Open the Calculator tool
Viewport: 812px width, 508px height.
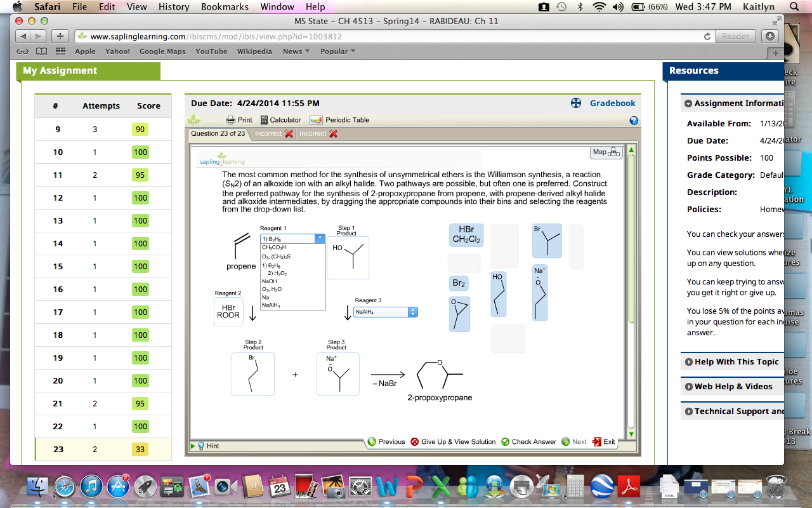264,120
